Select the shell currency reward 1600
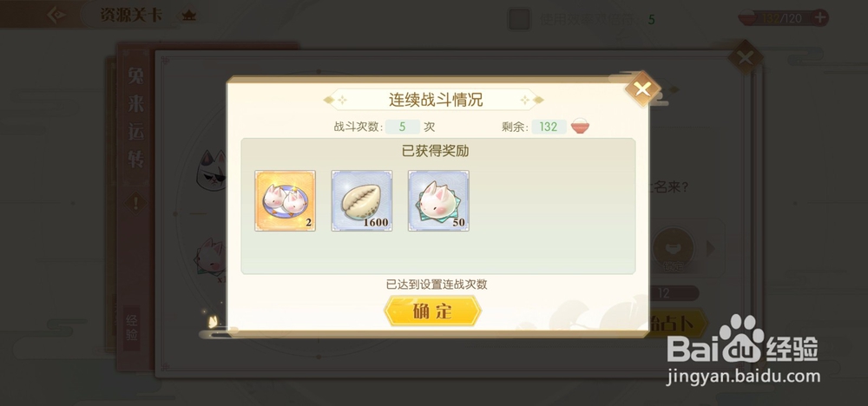 coord(361,200)
